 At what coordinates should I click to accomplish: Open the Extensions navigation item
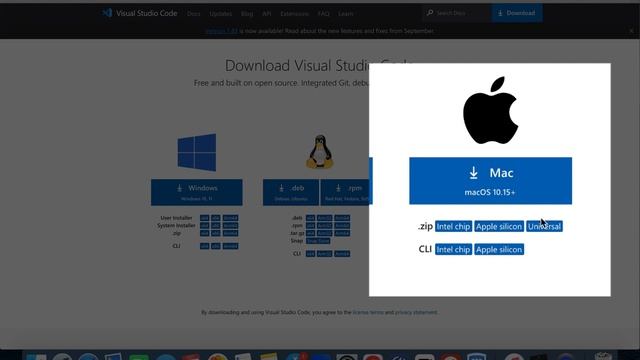click(x=294, y=14)
